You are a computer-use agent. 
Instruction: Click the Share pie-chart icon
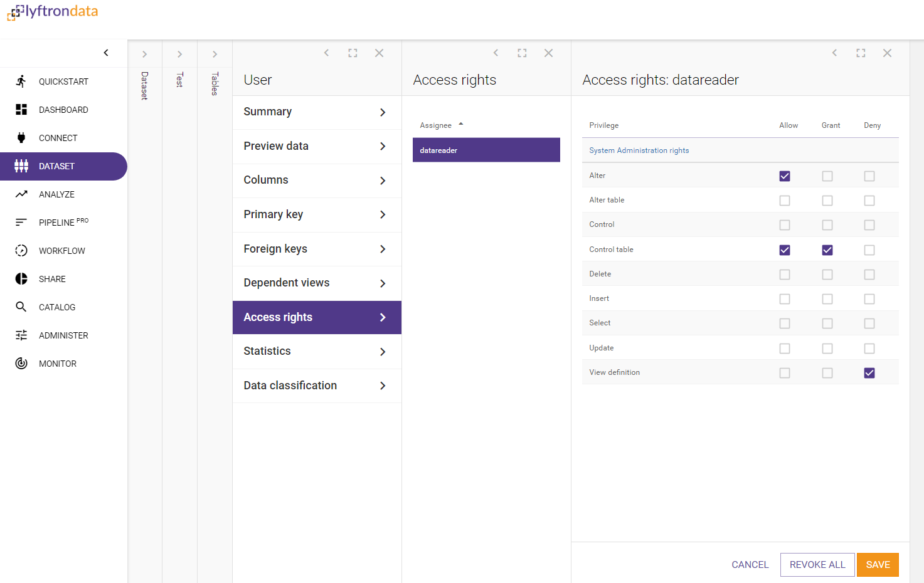21,279
